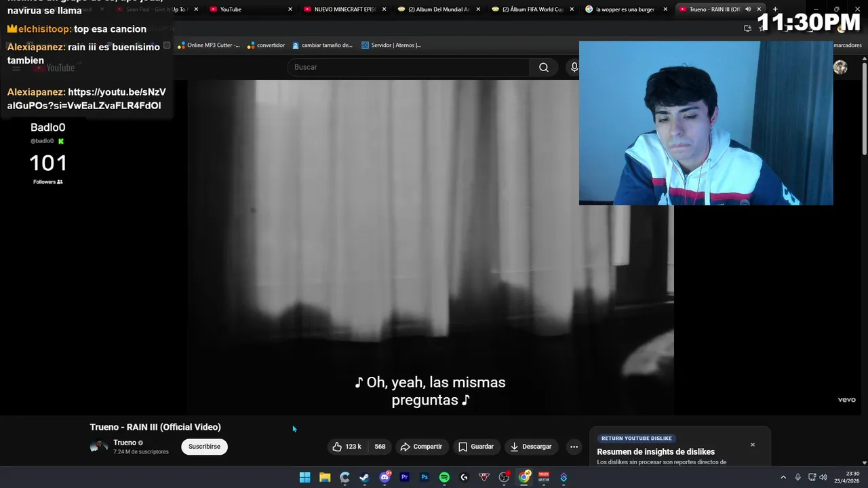Open Discord from taskbar
The height and width of the screenshot is (488, 868).
(384, 477)
